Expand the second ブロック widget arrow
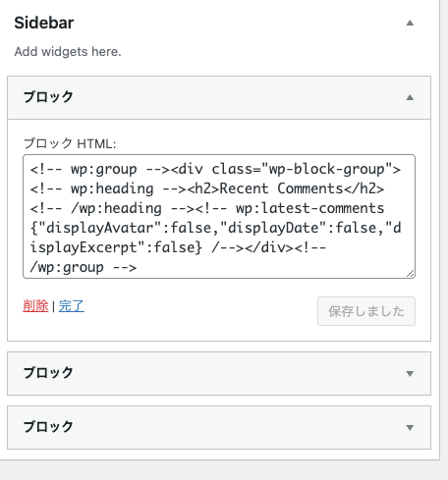This screenshot has width=448, height=480. pyautogui.click(x=410, y=374)
